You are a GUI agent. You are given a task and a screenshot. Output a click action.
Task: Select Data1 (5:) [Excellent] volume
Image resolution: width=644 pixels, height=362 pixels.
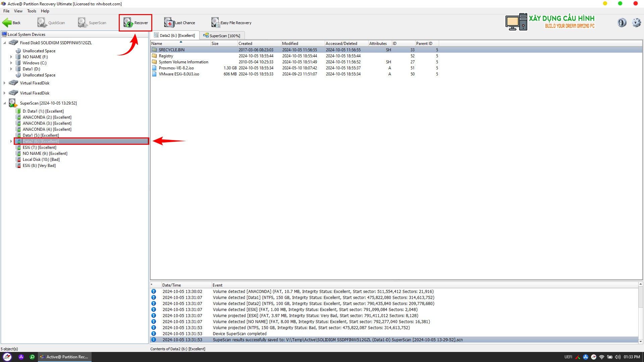pos(41,135)
